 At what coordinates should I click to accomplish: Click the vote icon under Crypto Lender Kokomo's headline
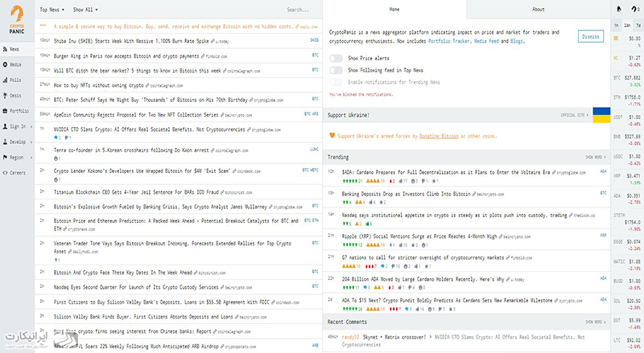click(56, 179)
